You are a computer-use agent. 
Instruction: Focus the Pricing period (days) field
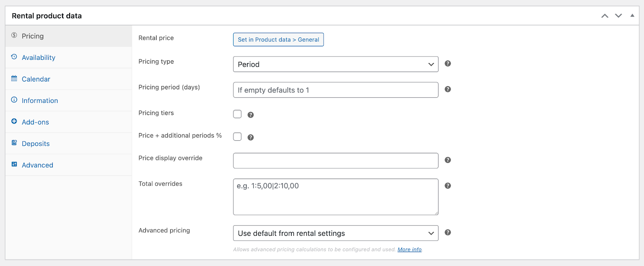tap(336, 90)
